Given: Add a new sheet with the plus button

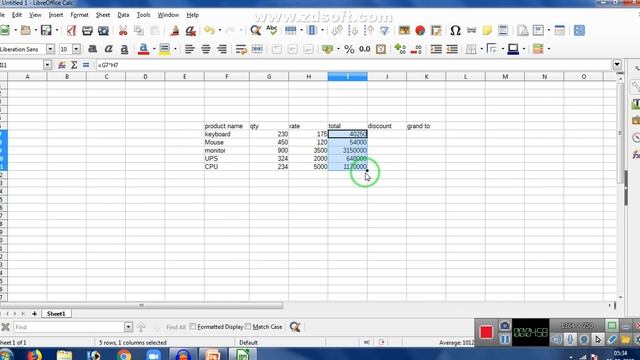Looking at the screenshot, I should click(x=34, y=313).
